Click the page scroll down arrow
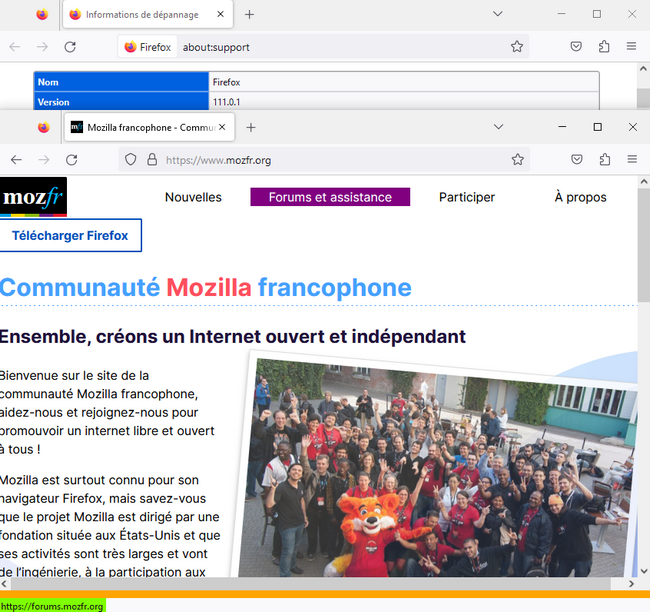Viewport: 650px width, 612px height. 643,571
